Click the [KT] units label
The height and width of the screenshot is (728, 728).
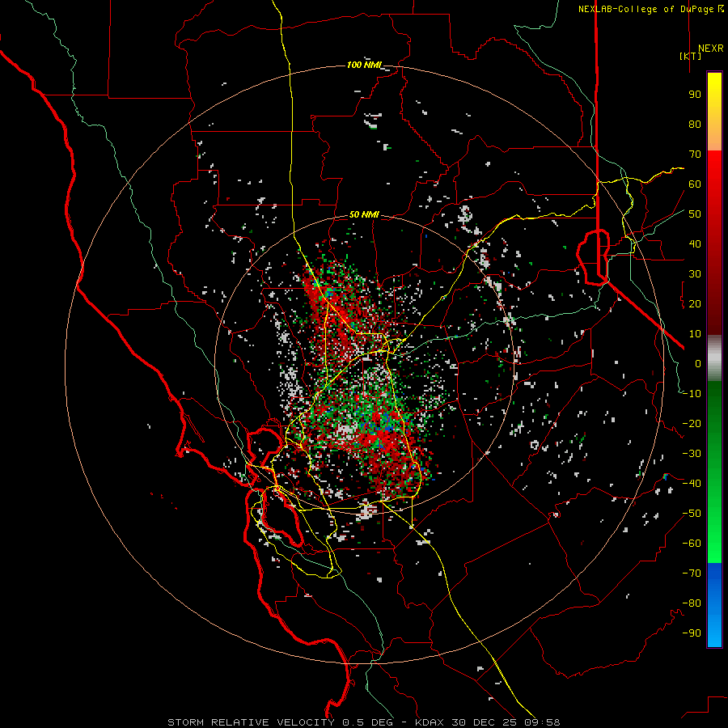(690, 56)
